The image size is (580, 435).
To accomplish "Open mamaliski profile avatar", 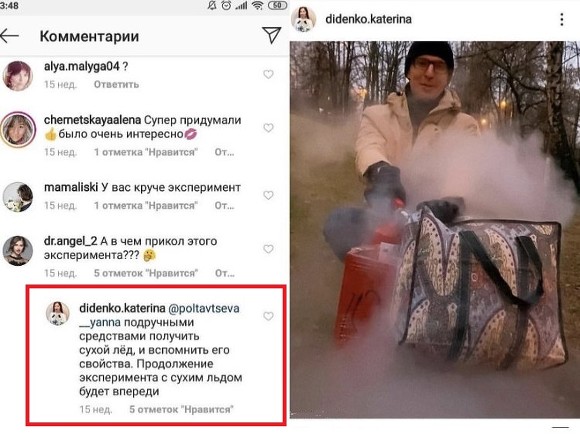I will click(18, 197).
